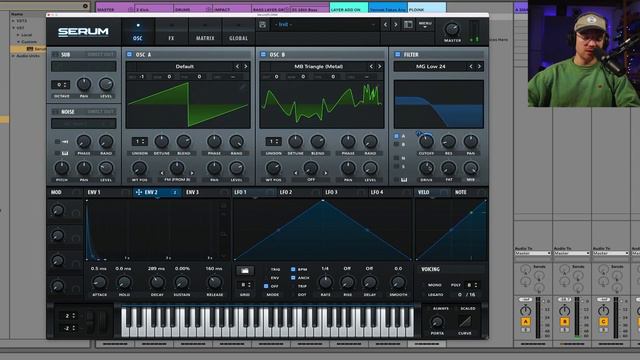Click the OSC A LEVEL knob
Screen dimensions: 640x360
(x=236, y=168)
